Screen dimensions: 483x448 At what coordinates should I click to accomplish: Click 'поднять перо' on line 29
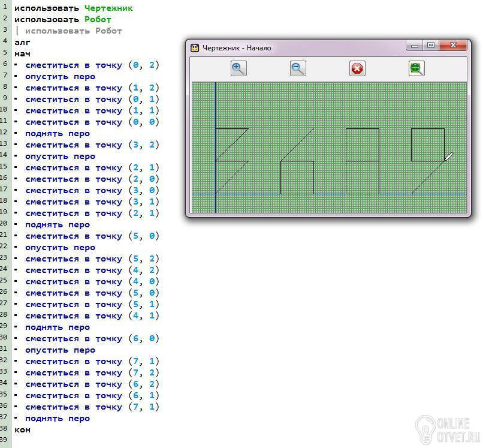coord(58,327)
